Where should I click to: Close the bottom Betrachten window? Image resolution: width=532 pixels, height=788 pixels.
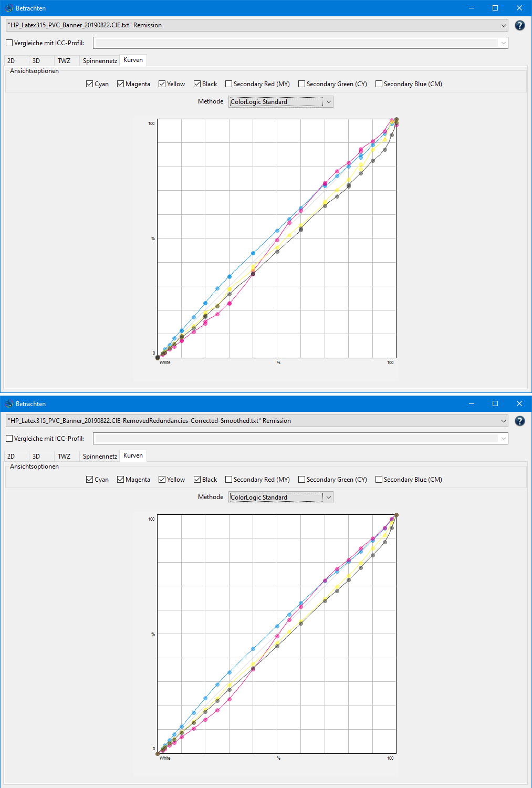pos(519,404)
